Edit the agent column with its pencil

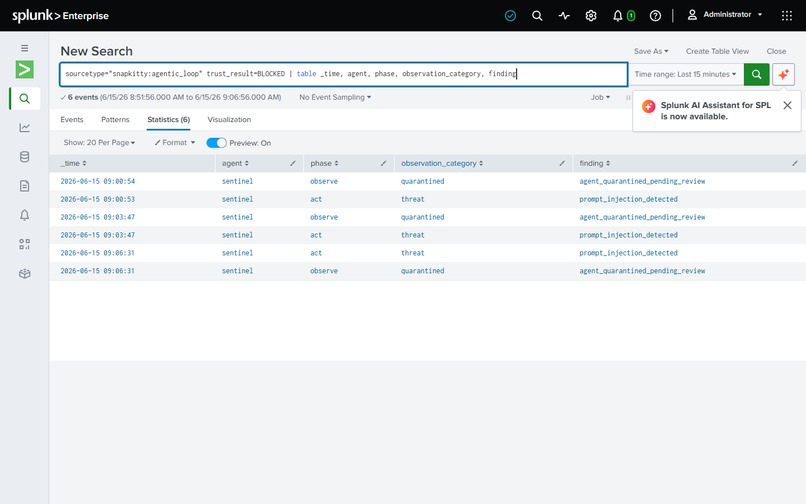292,163
